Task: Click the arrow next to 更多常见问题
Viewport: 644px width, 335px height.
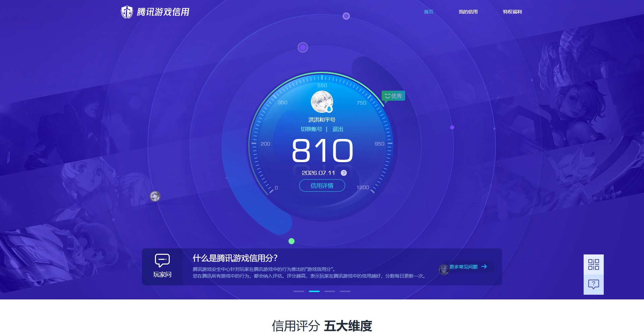Action: (x=484, y=267)
